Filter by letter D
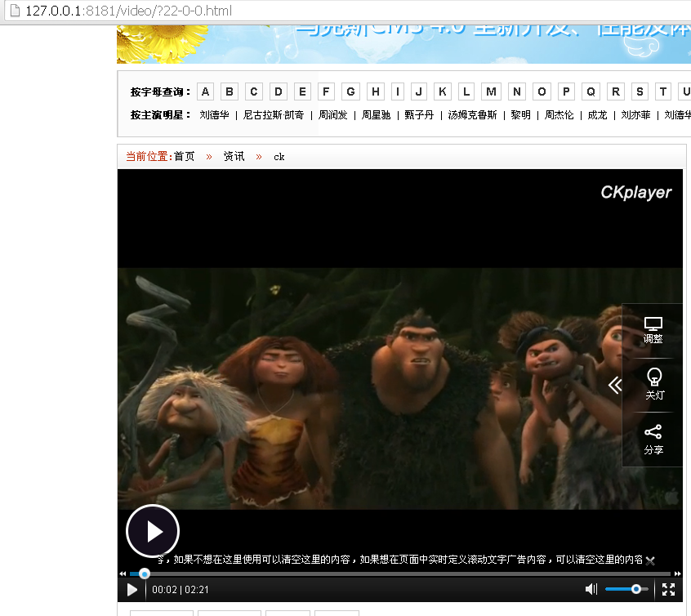This screenshot has height=616, width=691. click(x=278, y=92)
